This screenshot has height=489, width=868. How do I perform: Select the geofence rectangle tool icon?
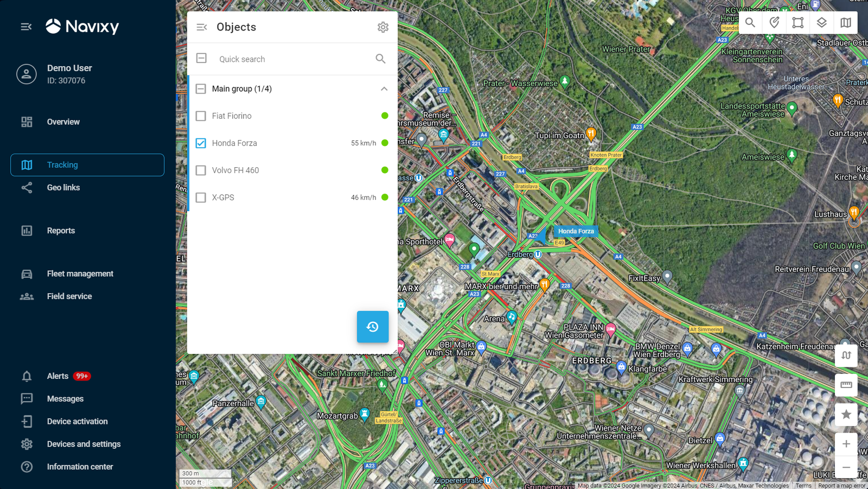coord(798,23)
